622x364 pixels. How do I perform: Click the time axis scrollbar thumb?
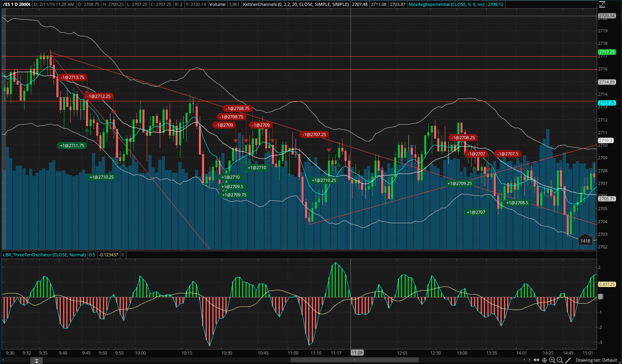coord(354,360)
